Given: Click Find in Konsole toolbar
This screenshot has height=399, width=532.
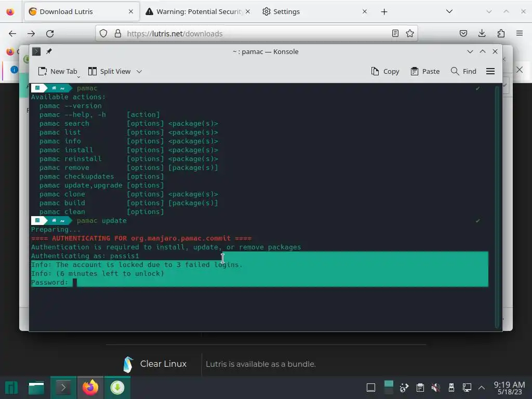Looking at the screenshot, I should click(463, 71).
